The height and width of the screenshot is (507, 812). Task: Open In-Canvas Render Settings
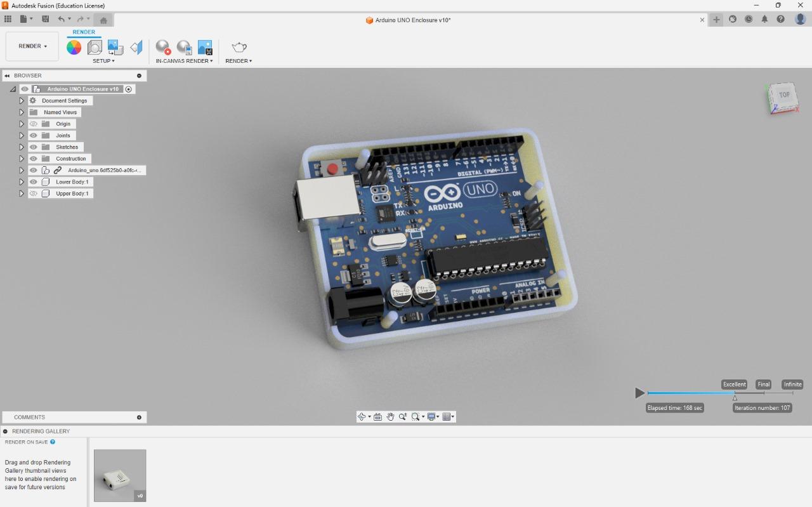[x=184, y=47]
